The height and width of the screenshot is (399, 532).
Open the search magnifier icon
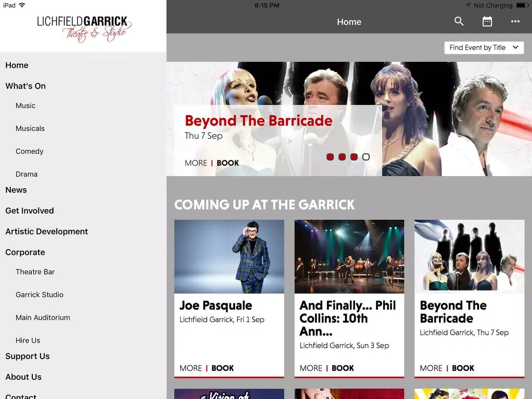(459, 22)
